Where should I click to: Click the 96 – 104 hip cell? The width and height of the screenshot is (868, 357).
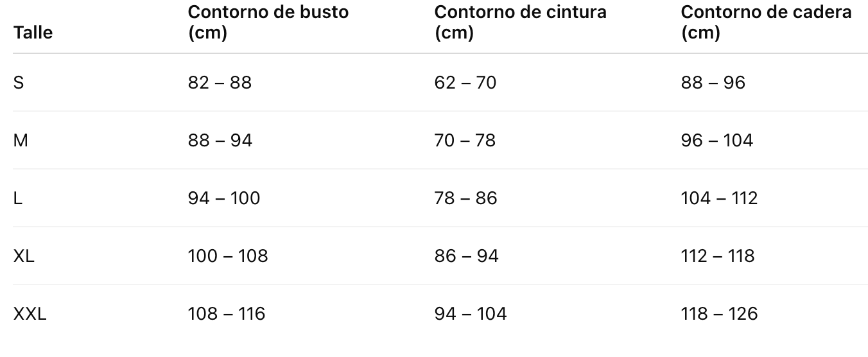(717, 141)
